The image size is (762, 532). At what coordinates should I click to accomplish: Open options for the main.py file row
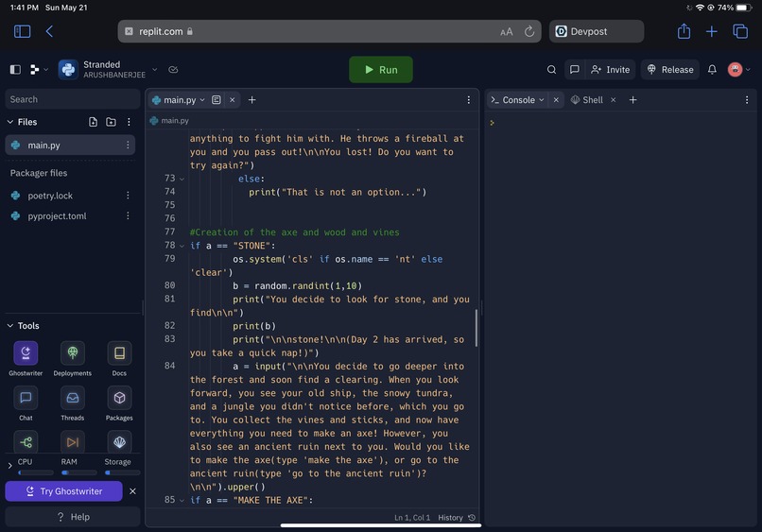coord(128,145)
